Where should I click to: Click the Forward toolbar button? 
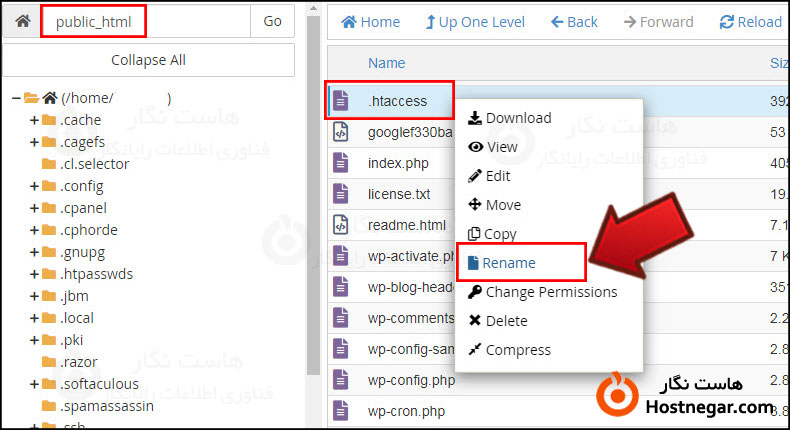pyautogui.click(x=659, y=22)
